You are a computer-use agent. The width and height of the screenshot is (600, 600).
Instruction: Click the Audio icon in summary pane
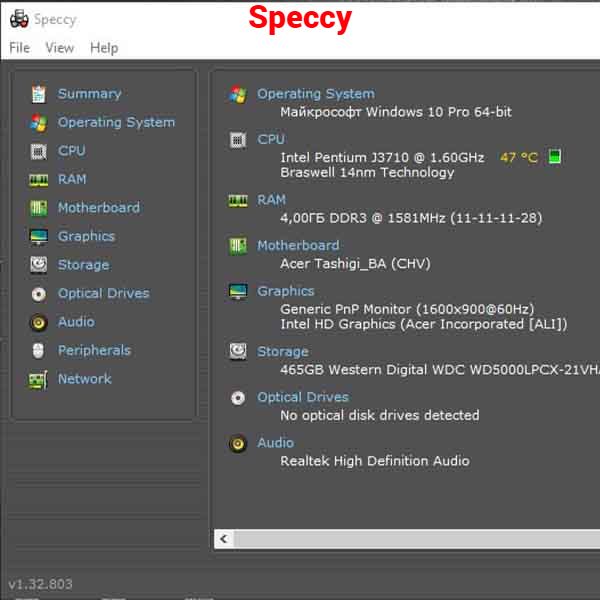point(238,444)
